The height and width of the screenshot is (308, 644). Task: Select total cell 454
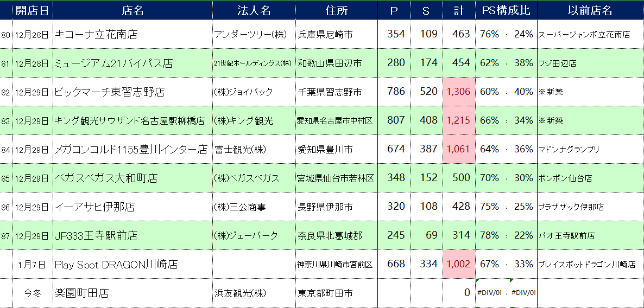(460, 63)
